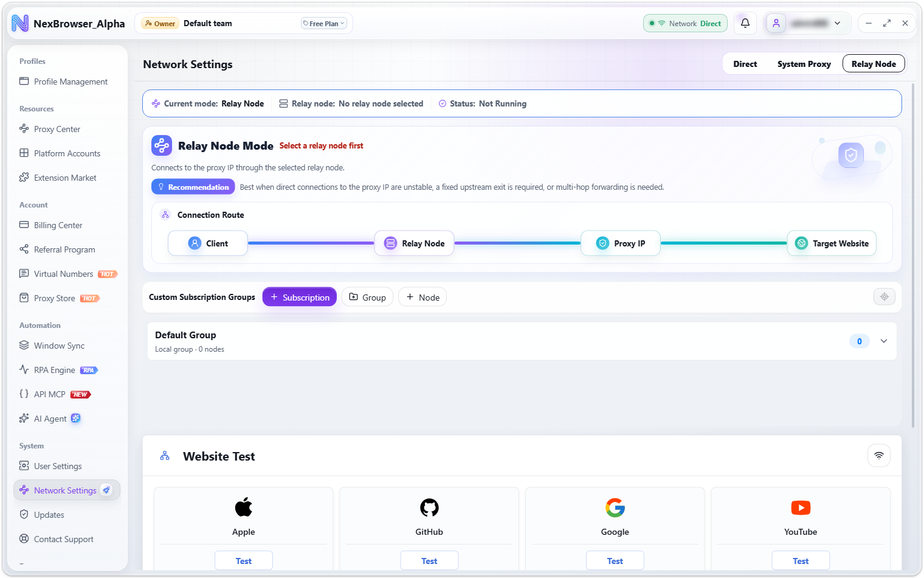Click the Default Group node count badge
This screenshot has height=578, width=924.
pos(859,341)
